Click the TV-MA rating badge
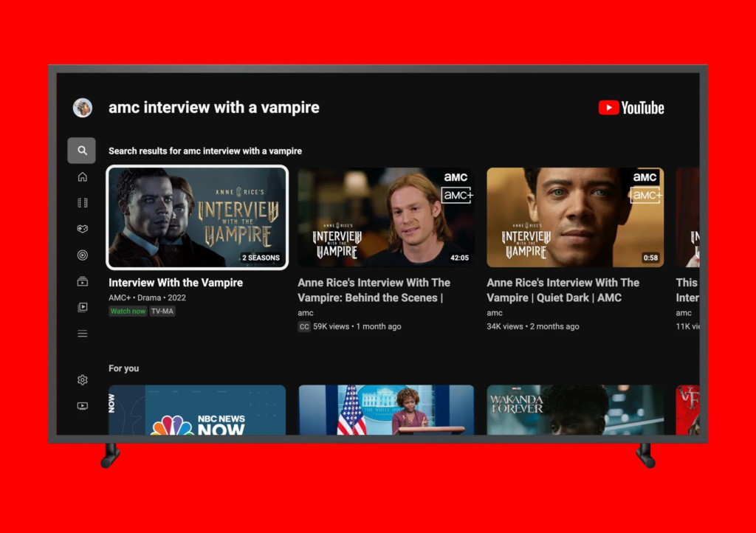The height and width of the screenshot is (533, 756). [162, 312]
